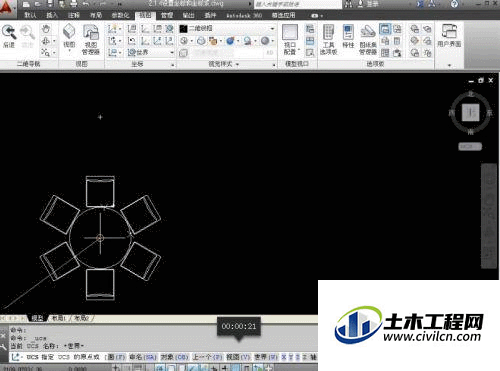Switch to the Annotate (注释) ribbon tab
The image size is (500, 371).
click(x=74, y=15)
